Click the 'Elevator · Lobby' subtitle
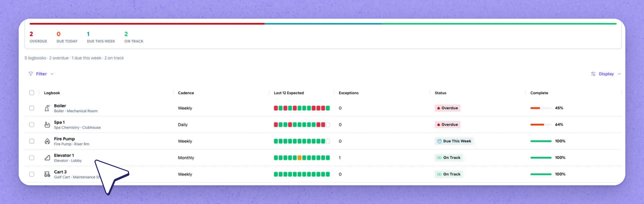The height and width of the screenshot is (204, 644). [x=68, y=161]
